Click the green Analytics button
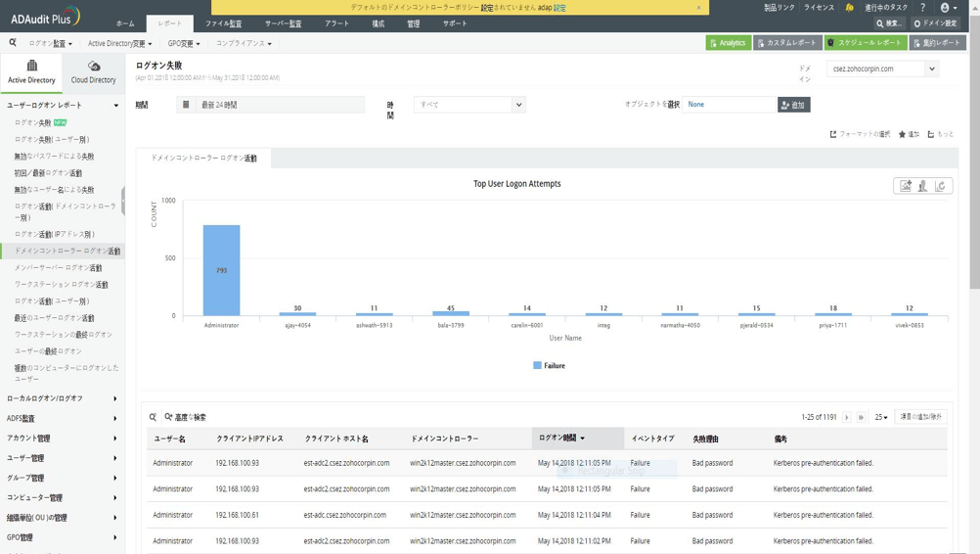This screenshot has width=980, height=554. tap(728, 43)
